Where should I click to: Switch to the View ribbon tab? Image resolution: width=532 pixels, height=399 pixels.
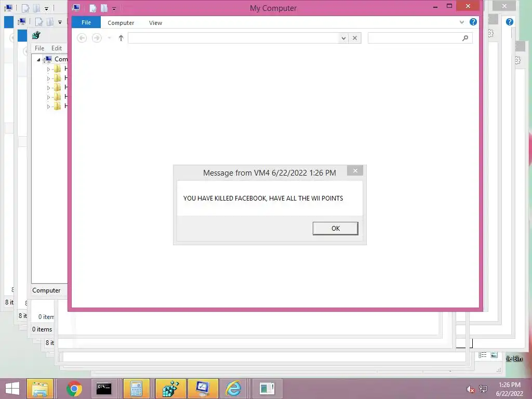[x=155, y=23]
